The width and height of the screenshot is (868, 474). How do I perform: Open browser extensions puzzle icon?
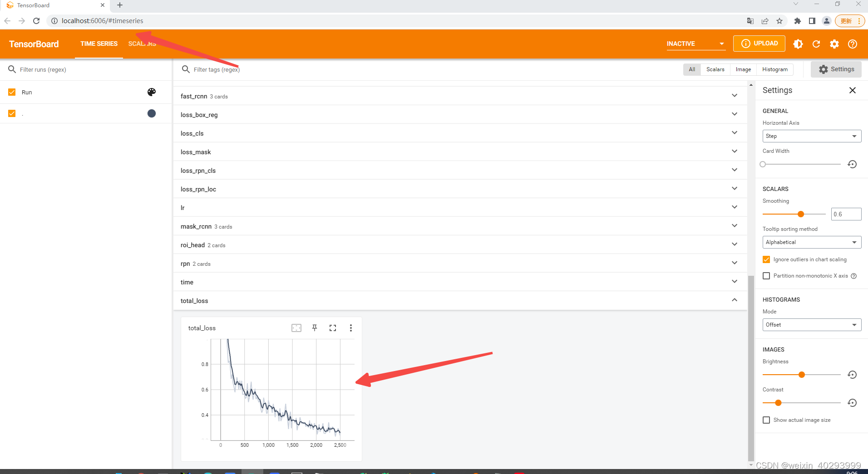pos(798,21)
